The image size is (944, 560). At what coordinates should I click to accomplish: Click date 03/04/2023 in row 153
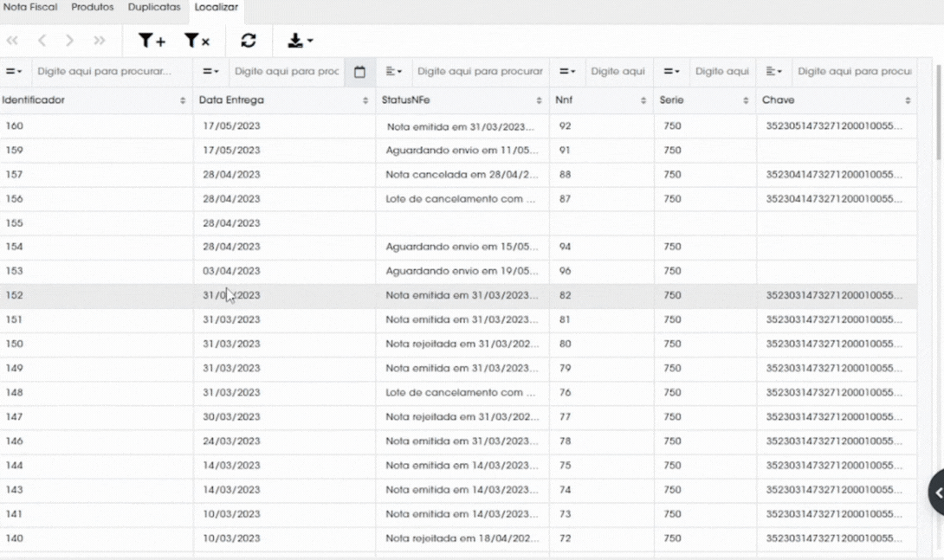[x=231, y=271]
